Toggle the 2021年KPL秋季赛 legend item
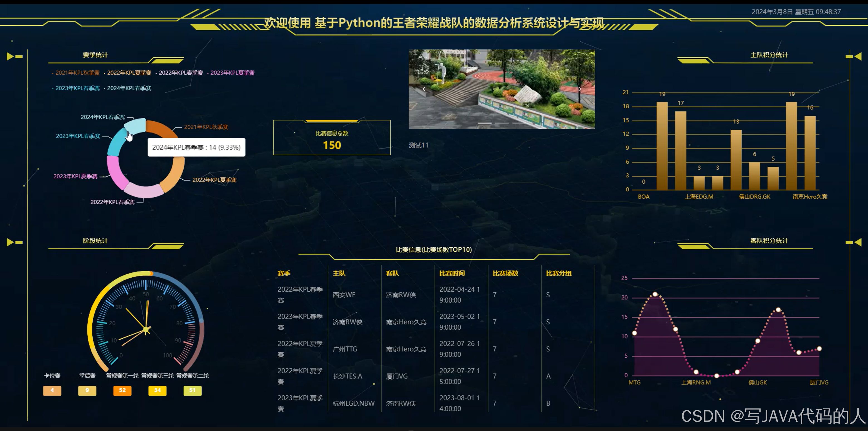The image size is (868, 431). click(x=78, y=73)
